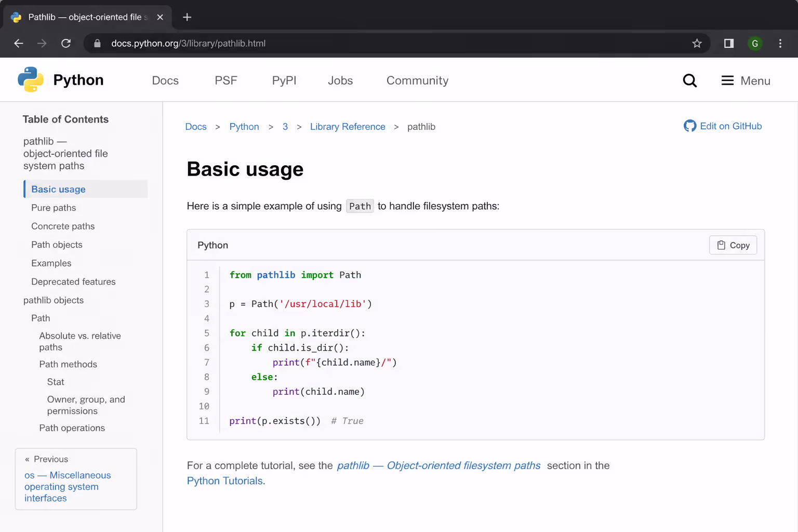The height and width of the screenshot is (532, 798).
Task: Open the green G profile avatar
Action: [x=755, y=44]
